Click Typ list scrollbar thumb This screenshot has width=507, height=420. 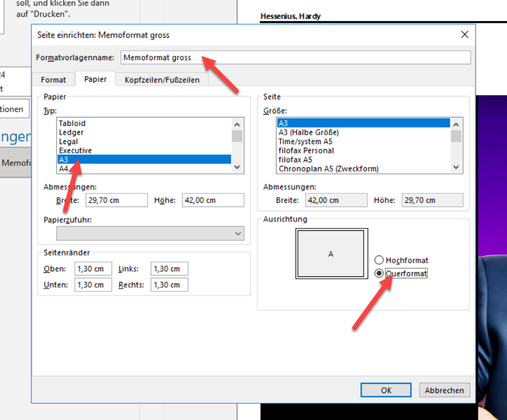tap(237, 136)
